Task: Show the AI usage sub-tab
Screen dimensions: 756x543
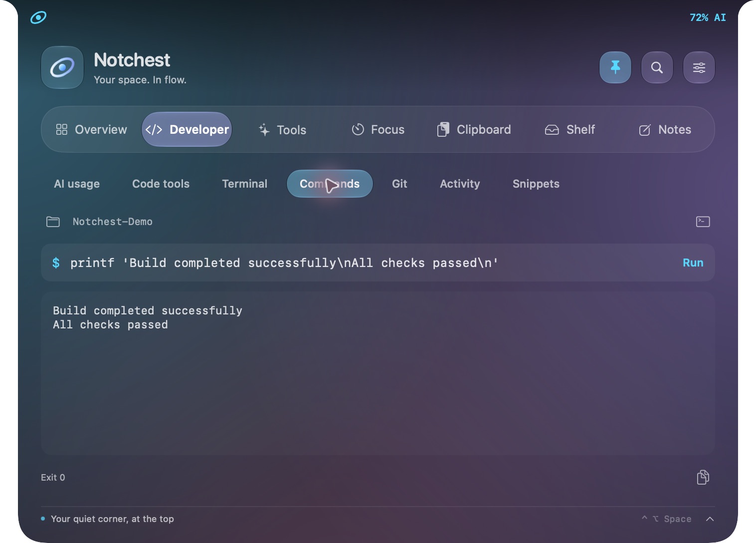Action: coord(77,184)
